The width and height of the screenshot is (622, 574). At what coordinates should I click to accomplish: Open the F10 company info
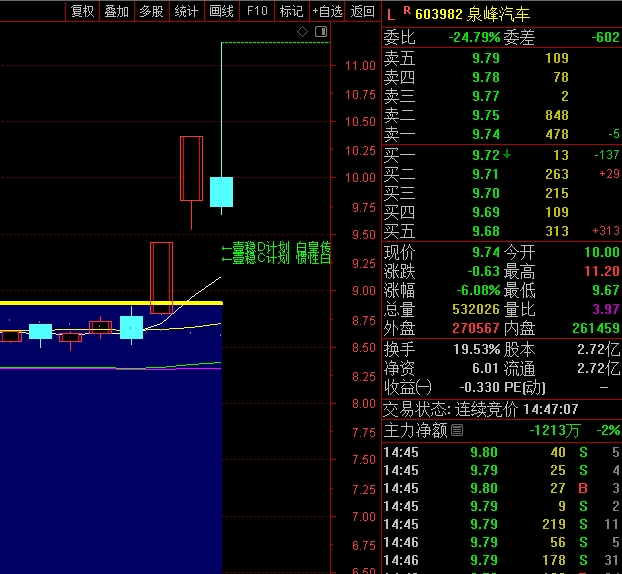click(x=257, y=11)
